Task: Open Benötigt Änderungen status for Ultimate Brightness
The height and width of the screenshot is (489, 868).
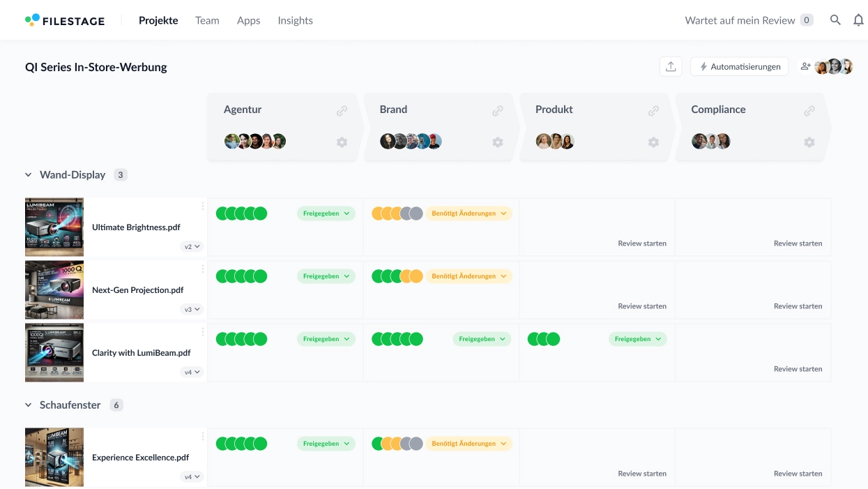Action: [469, 213]
